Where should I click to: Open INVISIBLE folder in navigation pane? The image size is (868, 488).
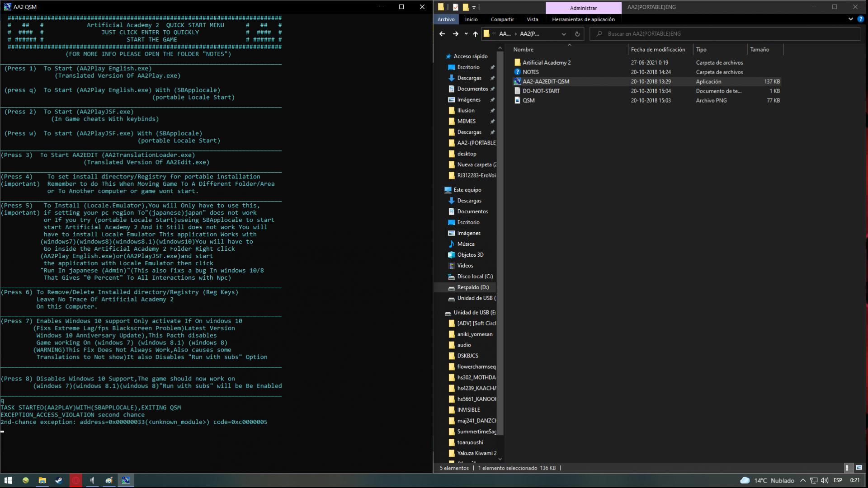click(468, 410)
